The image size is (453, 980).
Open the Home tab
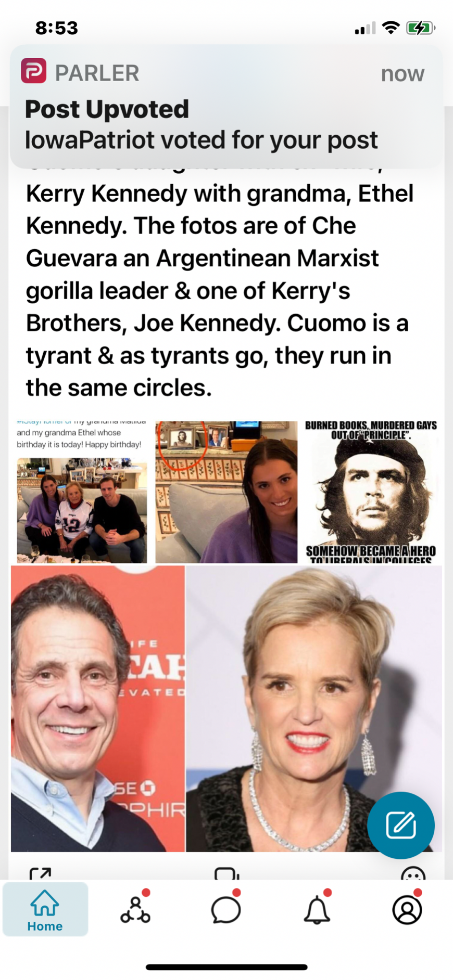(x=45, y=909)
